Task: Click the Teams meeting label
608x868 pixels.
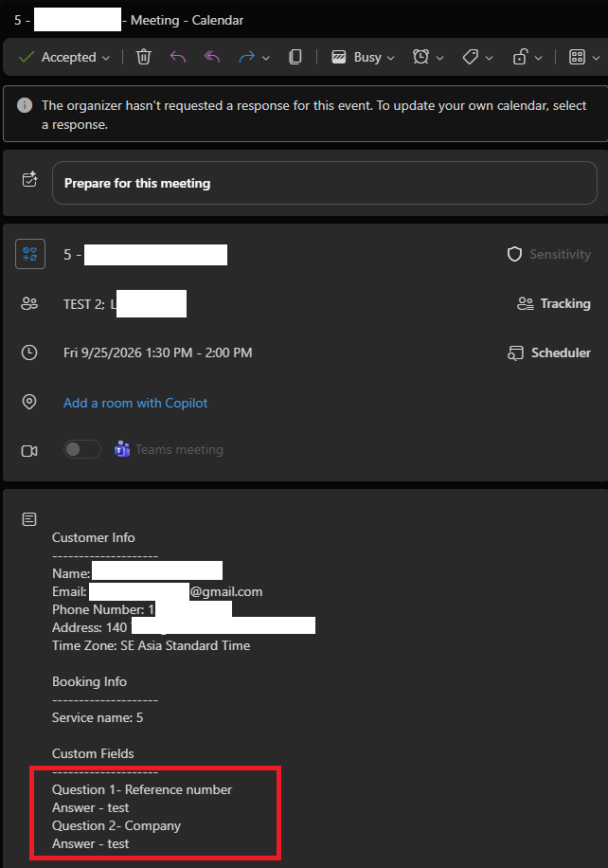Action: click(179, 449)
